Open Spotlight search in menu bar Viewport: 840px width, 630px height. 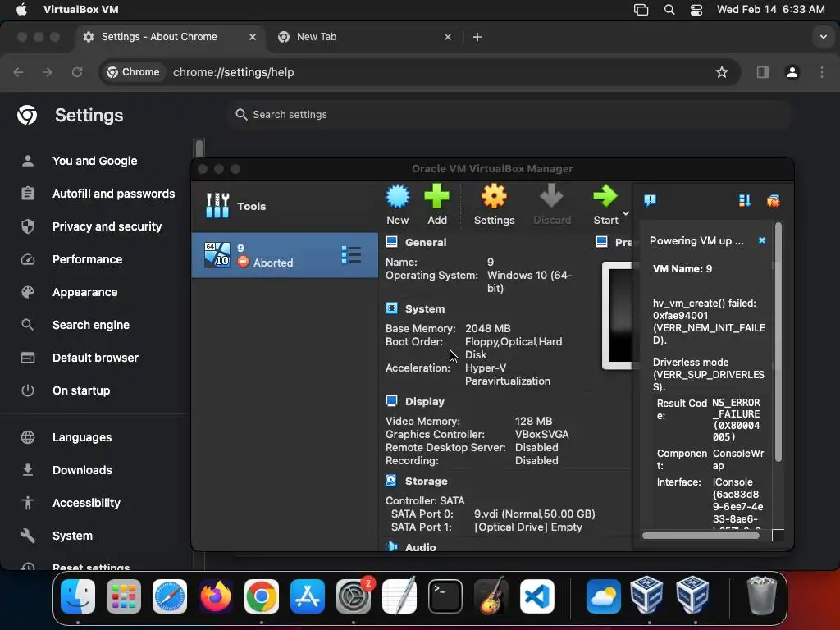pyautogui.click(x=669, y=10)
